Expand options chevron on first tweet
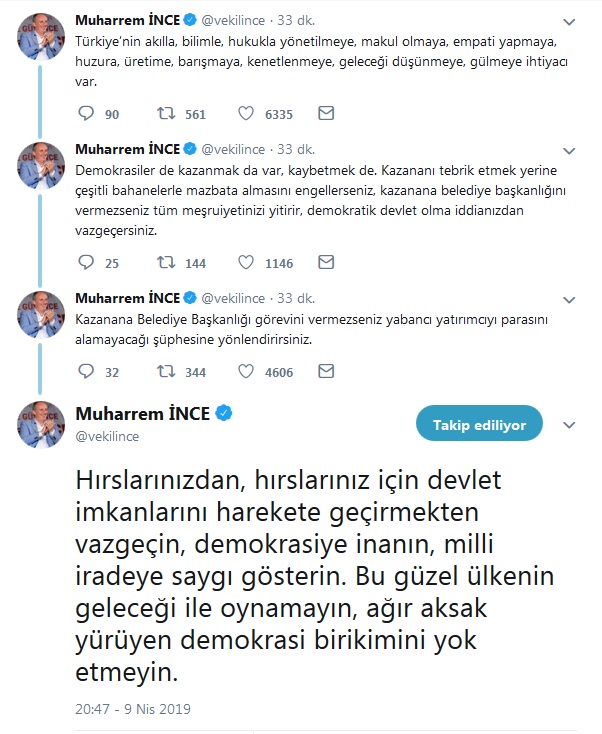This screenshot has width=602, height=734. [x=570, y=21]
